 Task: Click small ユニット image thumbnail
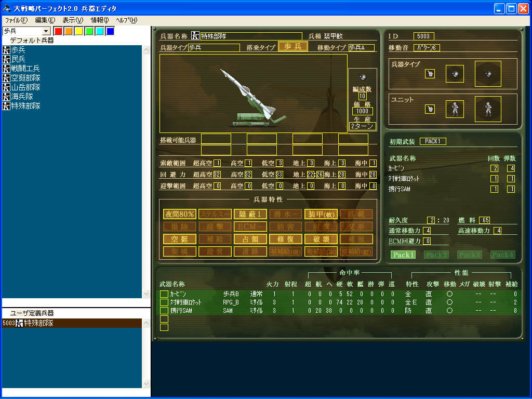[x=430, y=109]
